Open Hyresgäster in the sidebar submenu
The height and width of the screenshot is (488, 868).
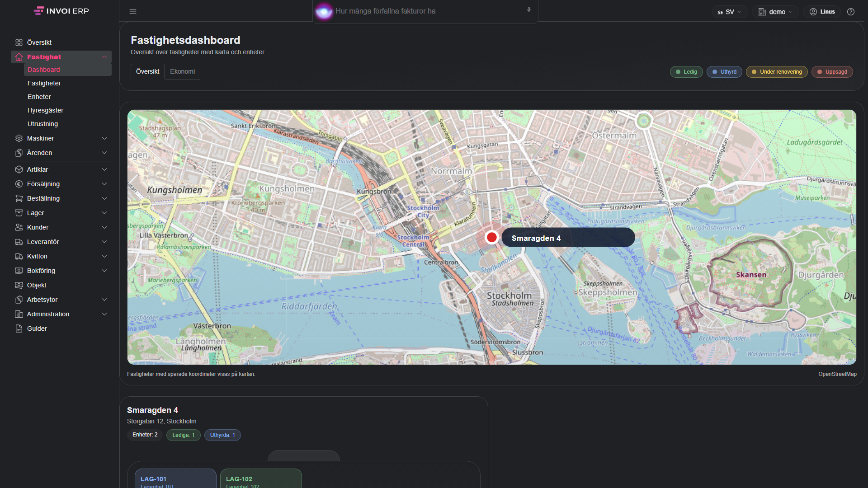(x=45, y=110)
